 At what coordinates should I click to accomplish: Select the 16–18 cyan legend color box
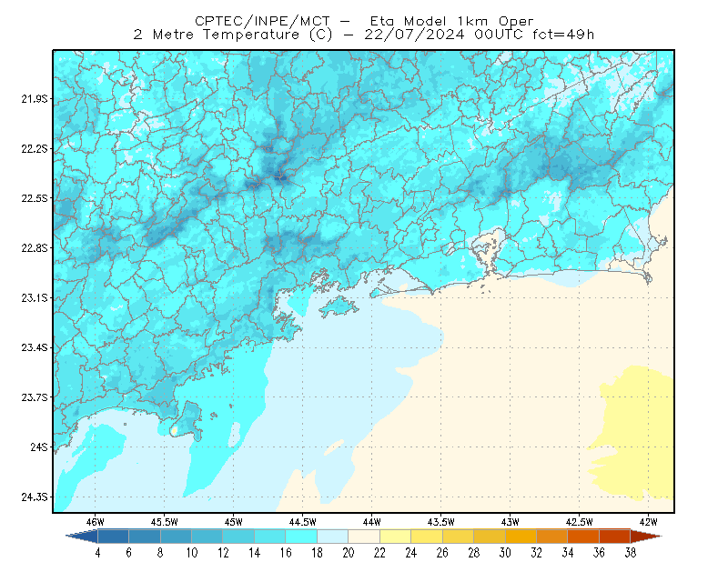pyautogui.click(x=301, y=537)
